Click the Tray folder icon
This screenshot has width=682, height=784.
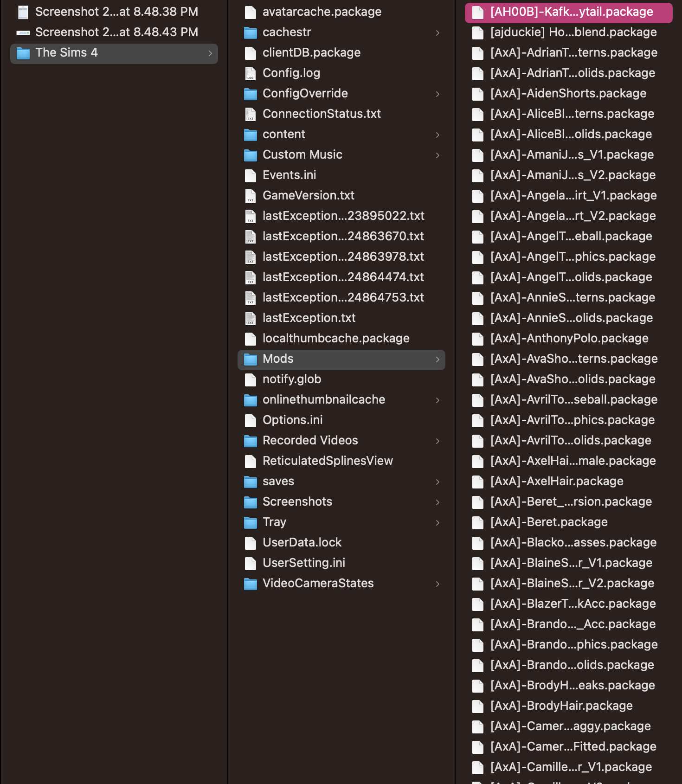[251, 523]
